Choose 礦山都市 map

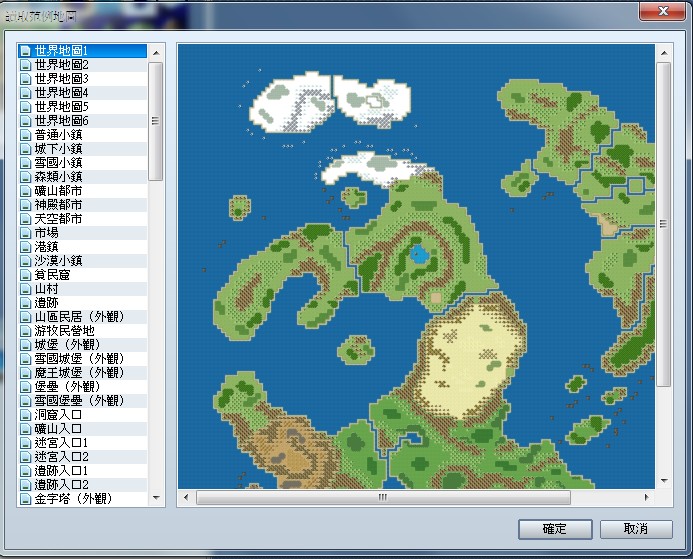point(83,191)
